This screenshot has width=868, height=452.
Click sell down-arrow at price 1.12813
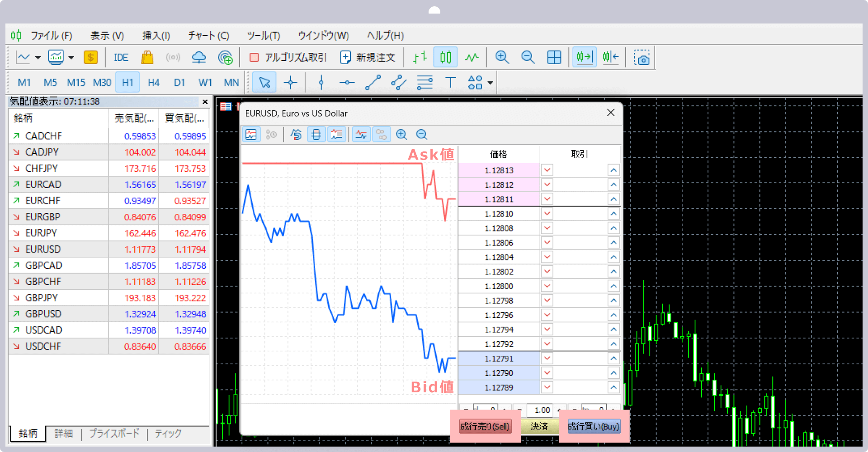547,170
